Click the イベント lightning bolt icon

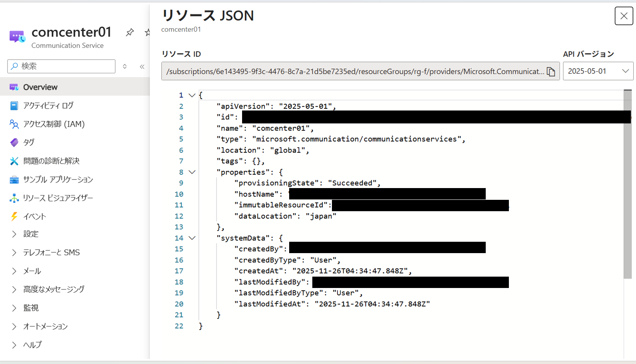tap(14, 216)
